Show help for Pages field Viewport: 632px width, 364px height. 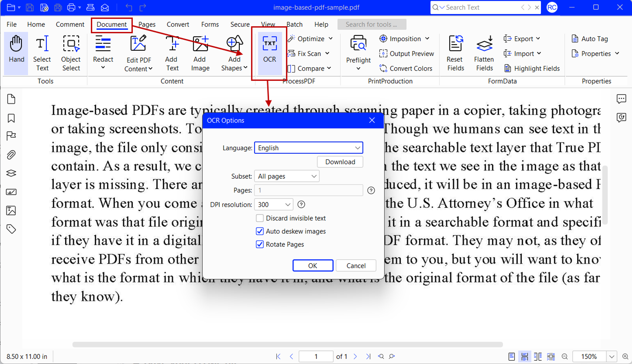[x=371, y=191]
